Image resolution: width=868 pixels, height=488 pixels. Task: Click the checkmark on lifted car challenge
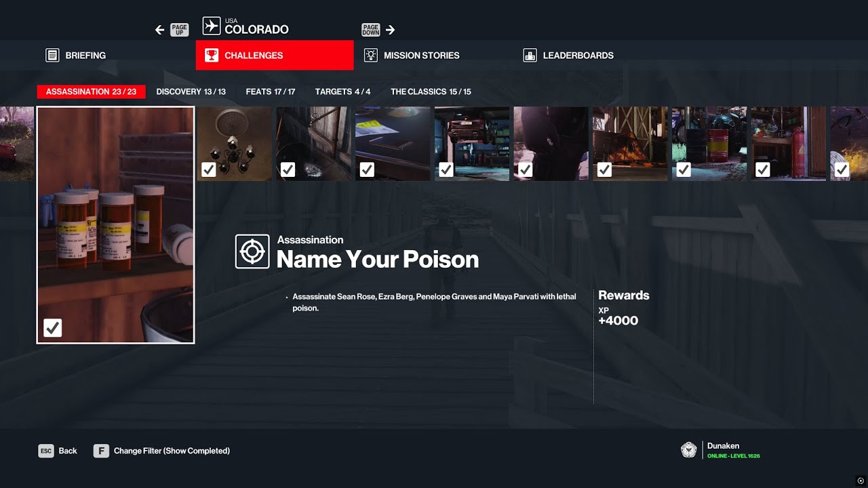pyautogui.click(x=446, y=169)
